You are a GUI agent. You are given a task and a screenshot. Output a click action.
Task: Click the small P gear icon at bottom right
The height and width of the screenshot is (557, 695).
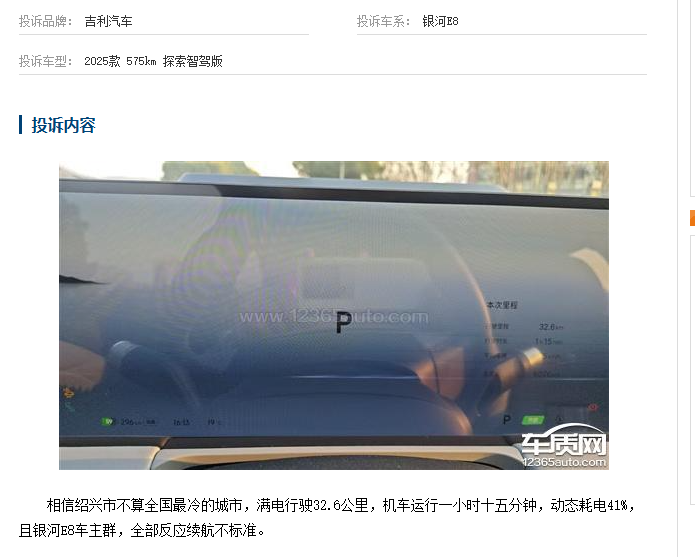(x=507, y=419)
